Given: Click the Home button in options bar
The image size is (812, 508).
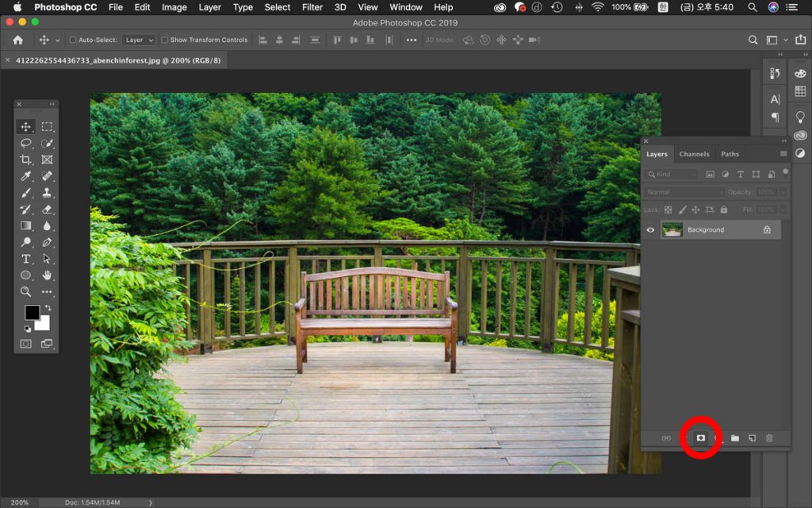Looking at the screenshot, I should pyautogui.click(x=17, y=40).
